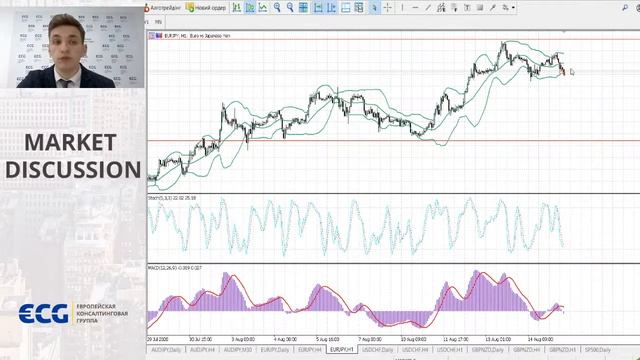Click the EURJPY Euro vs Japanese Yen chart title
Screen dimensions: 640x360
coord(197,36)
